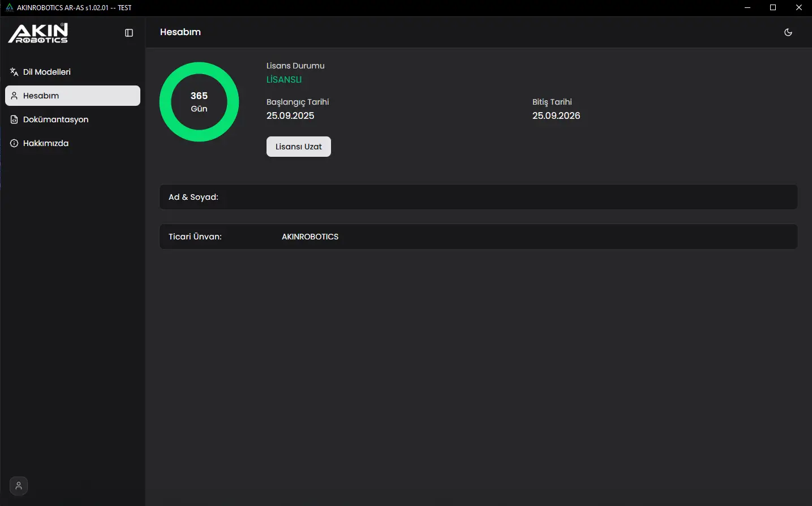The height and width of the screenshot is (506, 812).
Task: Click the Bitiş Tarihi date 25.09.2026
Action: point(556,115)
